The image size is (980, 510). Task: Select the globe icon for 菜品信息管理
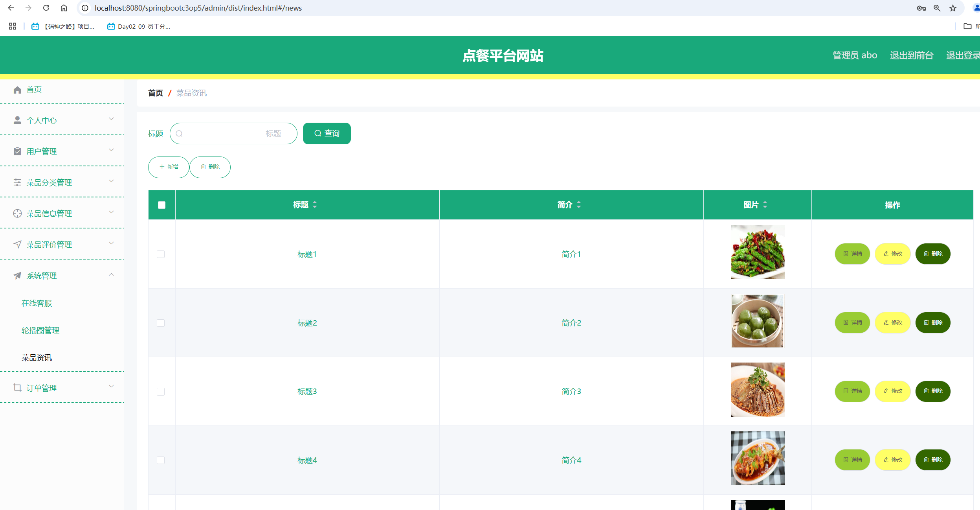pos(17,213)
